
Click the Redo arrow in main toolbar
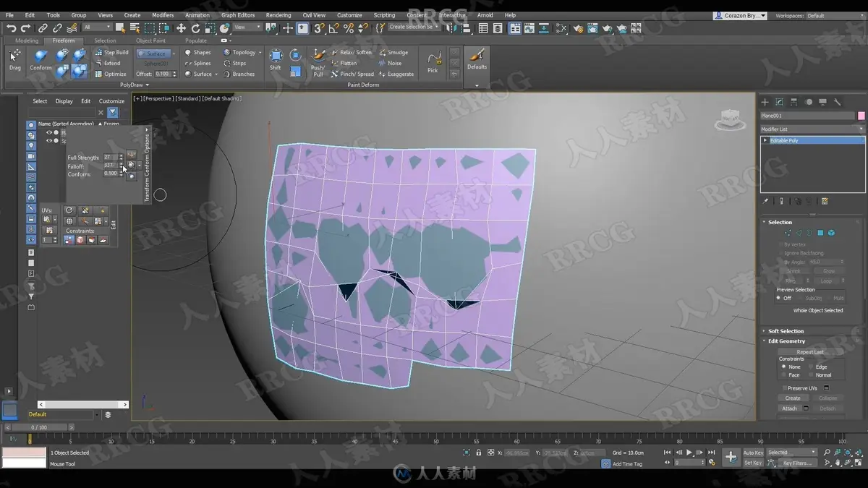[x=25, y=27]
